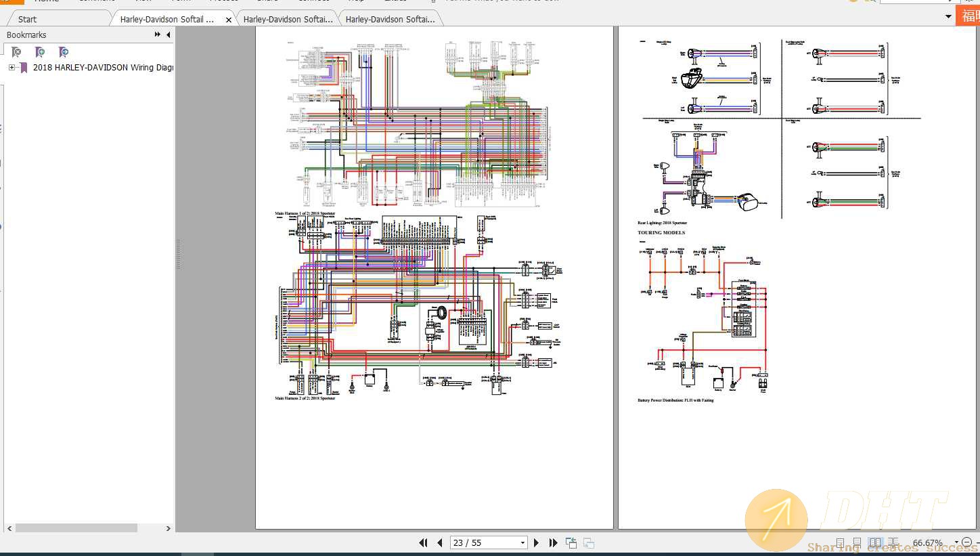Click the Main Harness 1 wiring diagram

pyautogui.click(x=418, y=124)
